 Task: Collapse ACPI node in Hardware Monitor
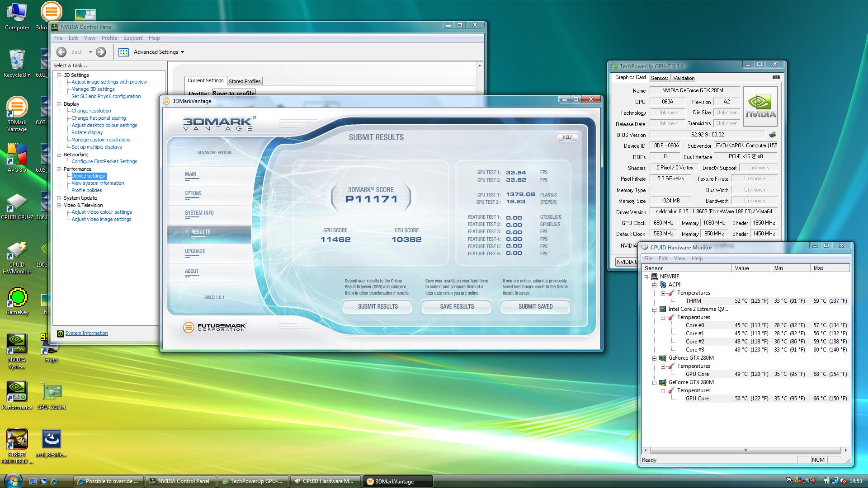tap(654, 285)
